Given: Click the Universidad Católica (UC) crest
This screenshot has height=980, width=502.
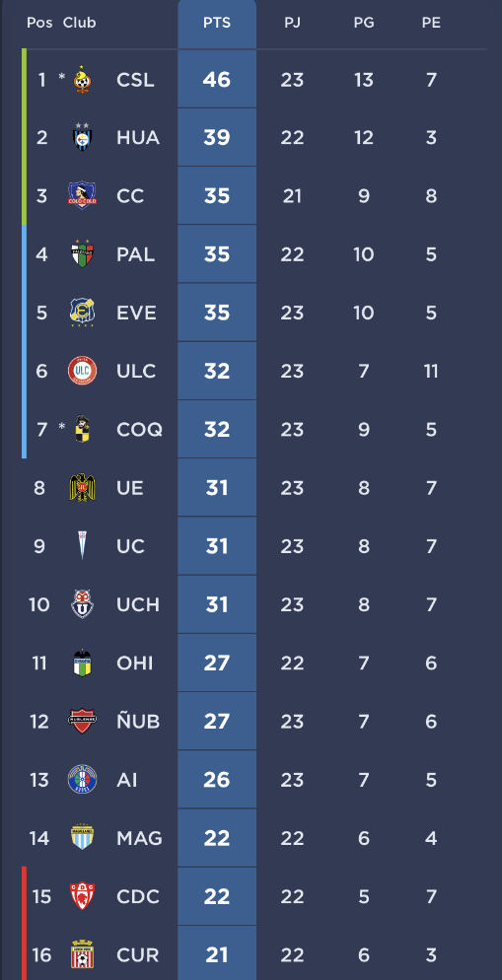Looking at the screenshot, I should click(x=82, y=545).
